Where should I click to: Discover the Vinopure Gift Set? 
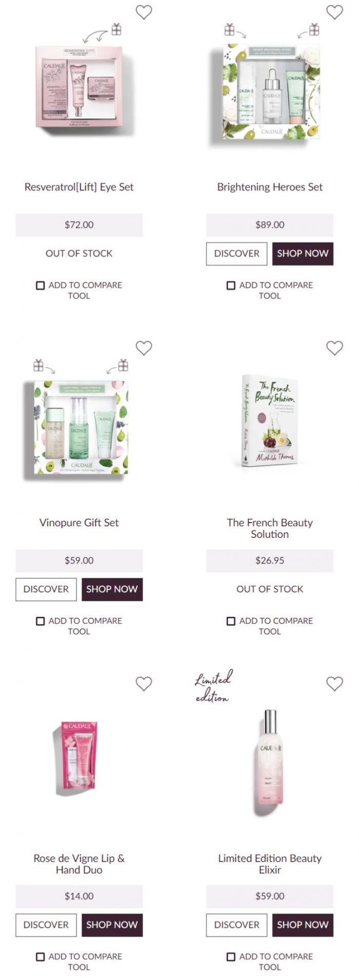point(46,589)
